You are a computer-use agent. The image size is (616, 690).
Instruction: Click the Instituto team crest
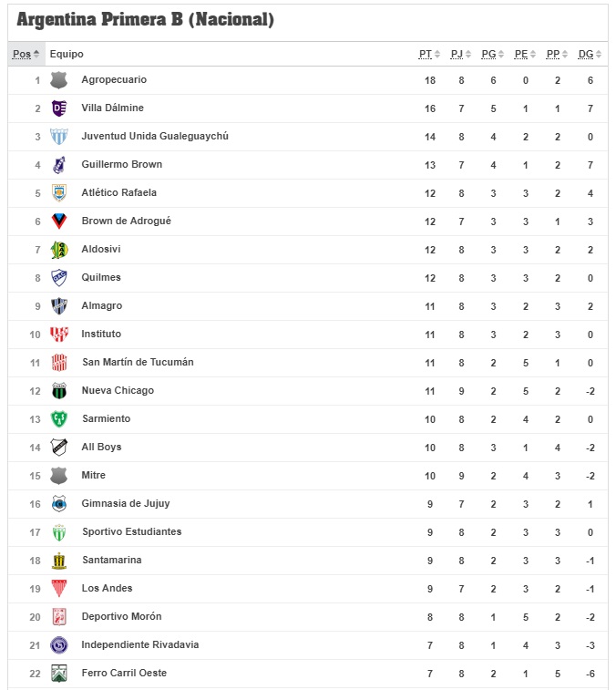pyautogui.click(x=59, y=335)
